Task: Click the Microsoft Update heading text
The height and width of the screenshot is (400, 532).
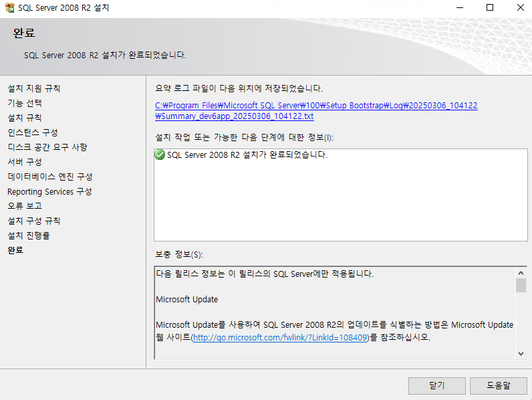Action: 187,300
